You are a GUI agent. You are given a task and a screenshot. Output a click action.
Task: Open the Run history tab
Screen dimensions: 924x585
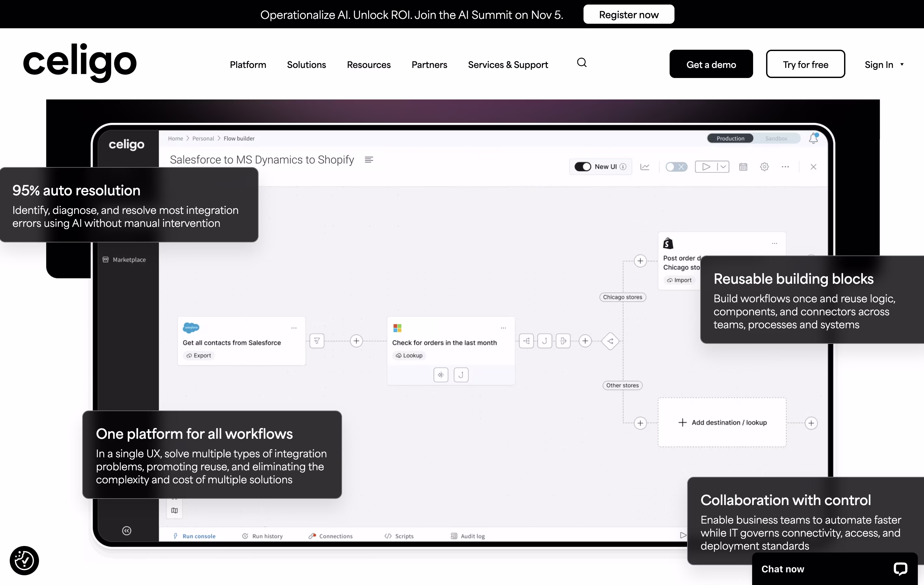click(x=263, y=536)
